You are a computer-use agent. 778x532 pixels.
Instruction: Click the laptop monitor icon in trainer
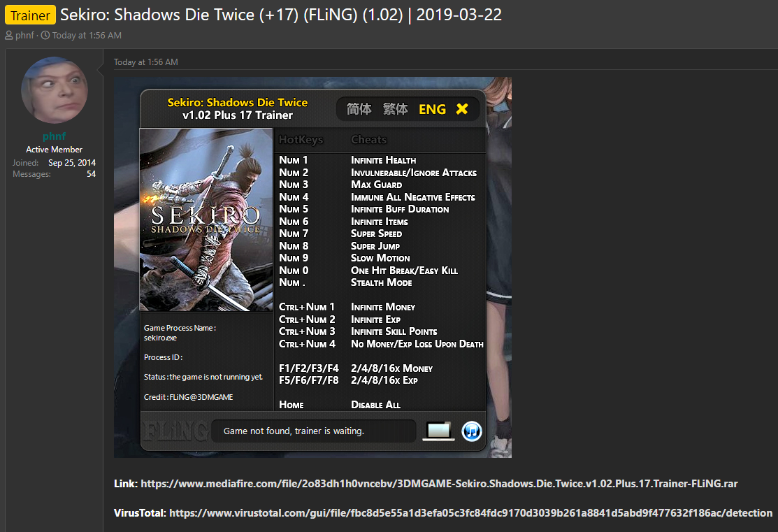tap(438, 431)
